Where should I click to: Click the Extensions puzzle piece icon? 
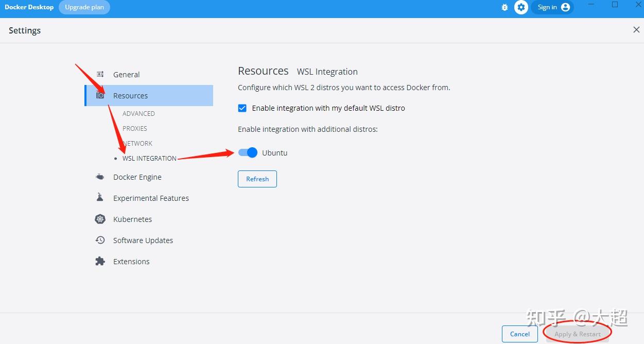pos(100,261)
